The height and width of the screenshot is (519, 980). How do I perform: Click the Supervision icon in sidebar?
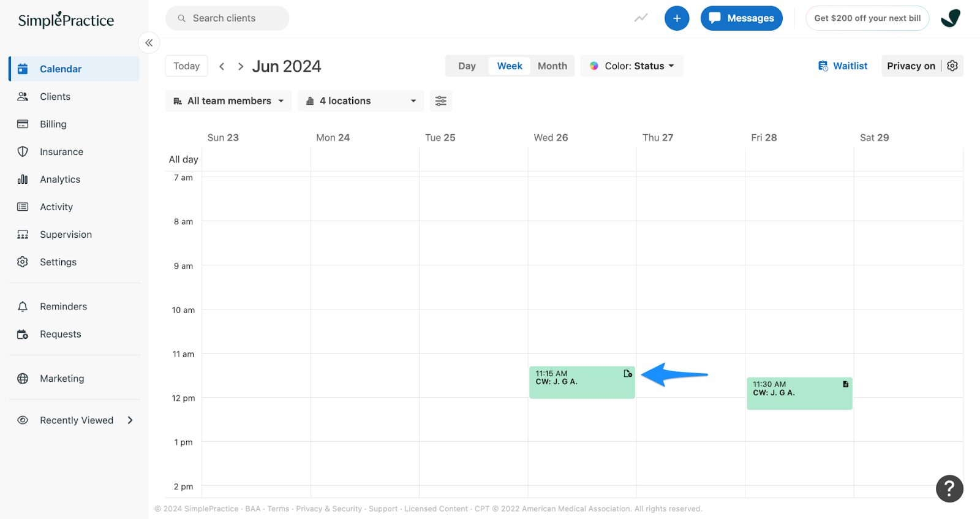(23, 234)
